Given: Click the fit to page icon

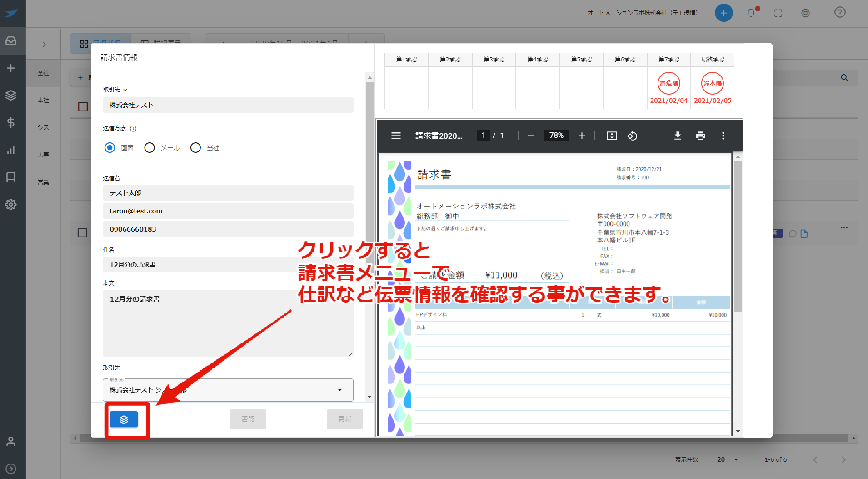Looking at the screenshot, I should click(x=612, y=136).
